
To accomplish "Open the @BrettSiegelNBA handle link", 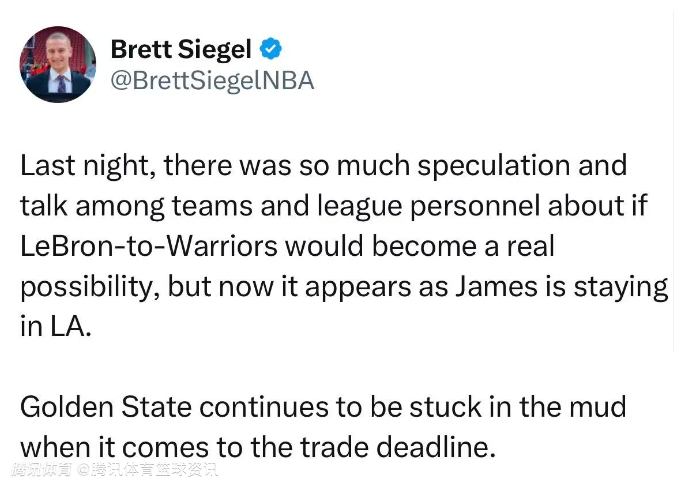I will 211,81.
